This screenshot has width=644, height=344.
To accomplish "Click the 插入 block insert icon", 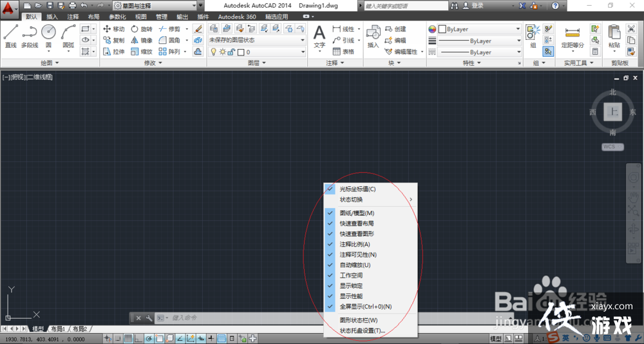I will [x=373, y=37].
